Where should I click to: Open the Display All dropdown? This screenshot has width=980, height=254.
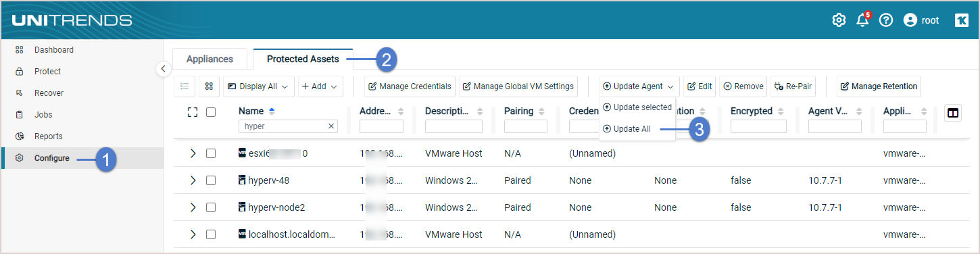[259, 86]
